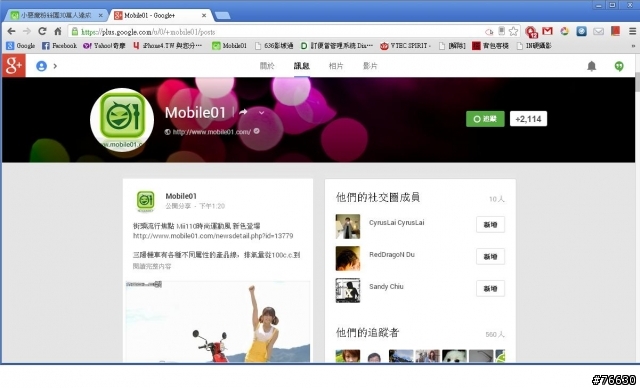The width and height of the screenshot is (640, 388).
Task: Bookmark page with the star icon
Action: (x=513, y=31)
